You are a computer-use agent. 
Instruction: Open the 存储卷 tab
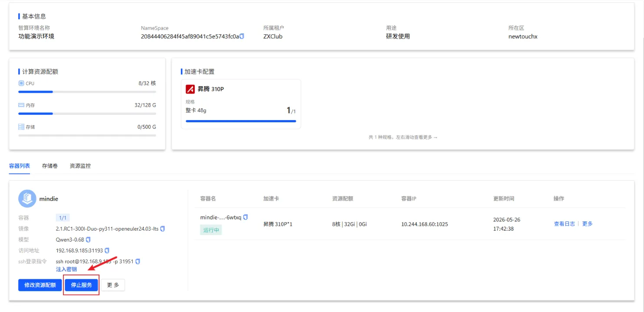click(x=50, y=166)
